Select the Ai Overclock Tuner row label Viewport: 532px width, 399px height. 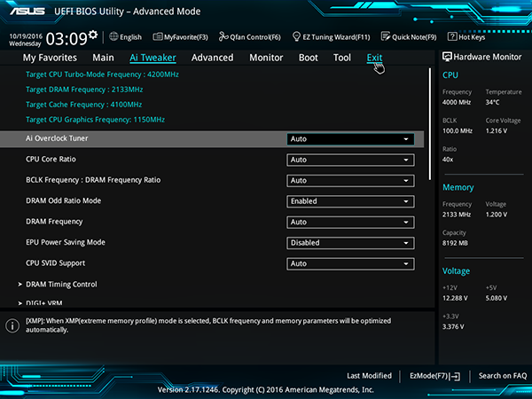click(57, 138)
